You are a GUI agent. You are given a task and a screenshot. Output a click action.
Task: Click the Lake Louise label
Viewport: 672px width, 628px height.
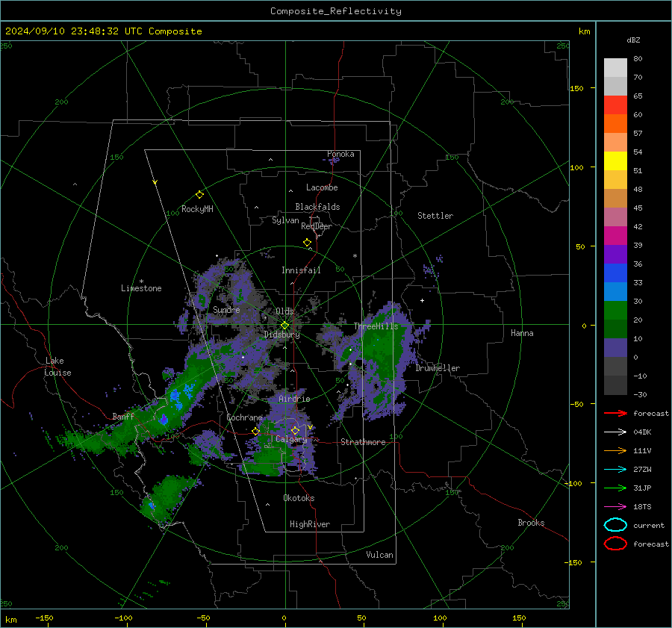coord(57,367)
